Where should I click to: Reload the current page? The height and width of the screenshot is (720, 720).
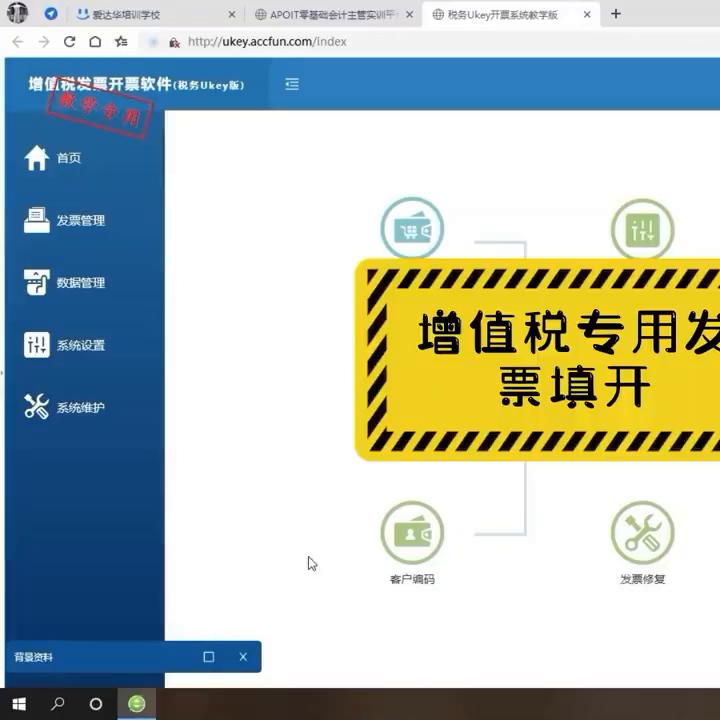click(x=69, y=42)
